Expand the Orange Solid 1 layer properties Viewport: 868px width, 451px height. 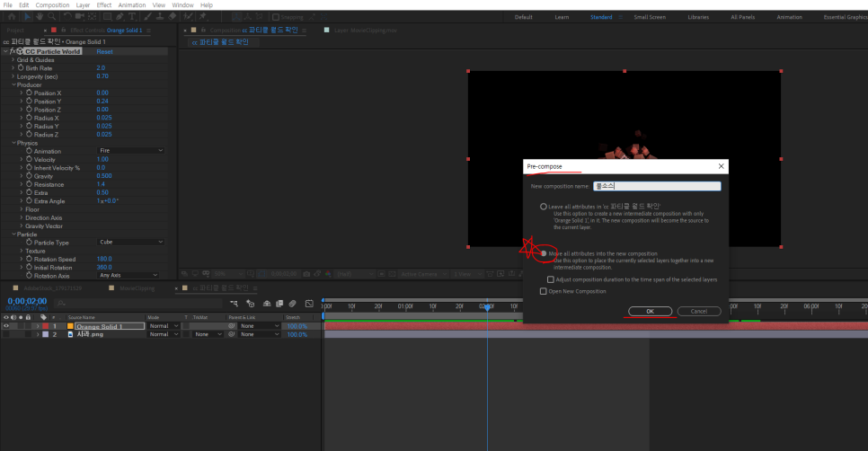click(x=38, y=326)
